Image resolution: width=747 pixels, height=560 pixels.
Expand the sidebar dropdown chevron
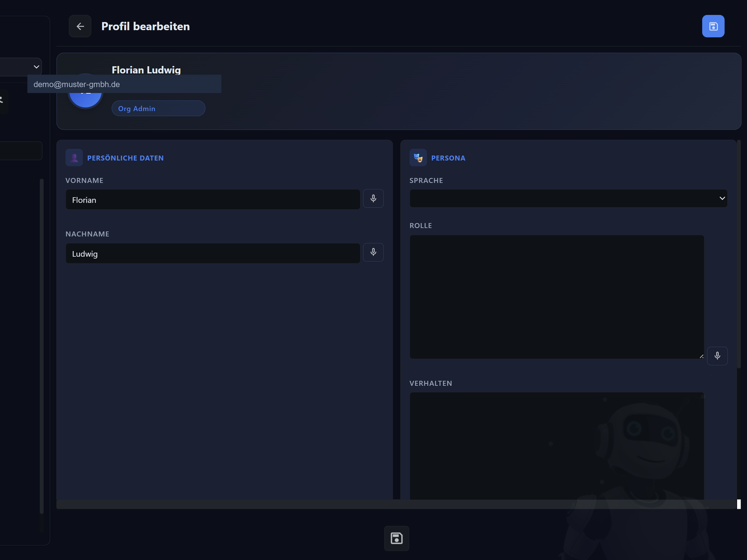point(36,67)
